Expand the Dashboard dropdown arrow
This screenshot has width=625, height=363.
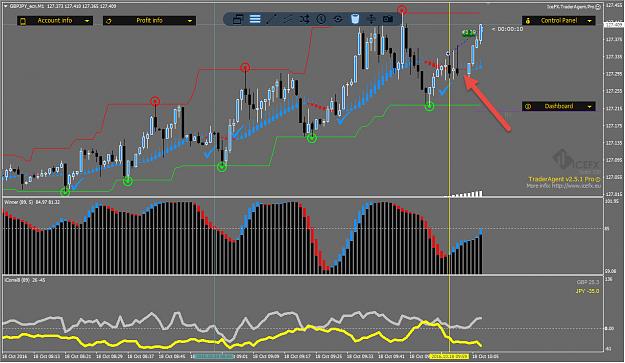pyautogui.click(x=589, y=106)
